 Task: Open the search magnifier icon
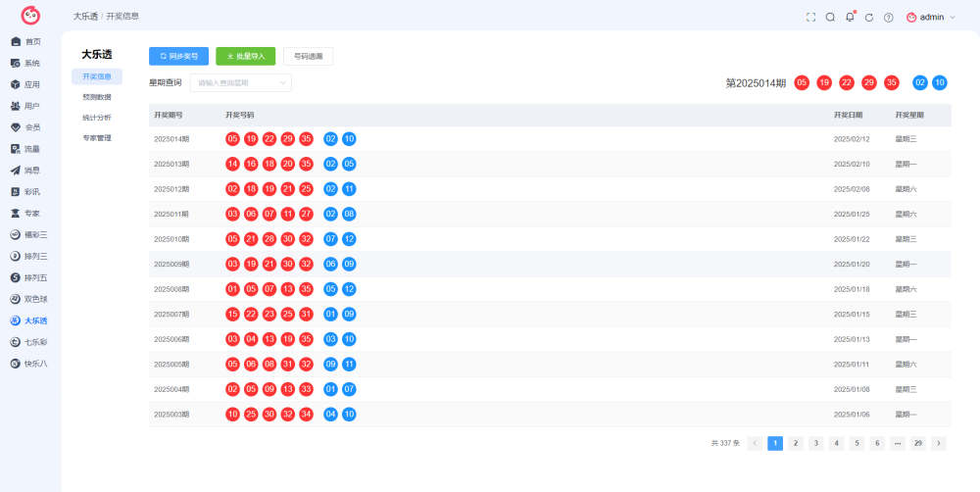point(830,18)
